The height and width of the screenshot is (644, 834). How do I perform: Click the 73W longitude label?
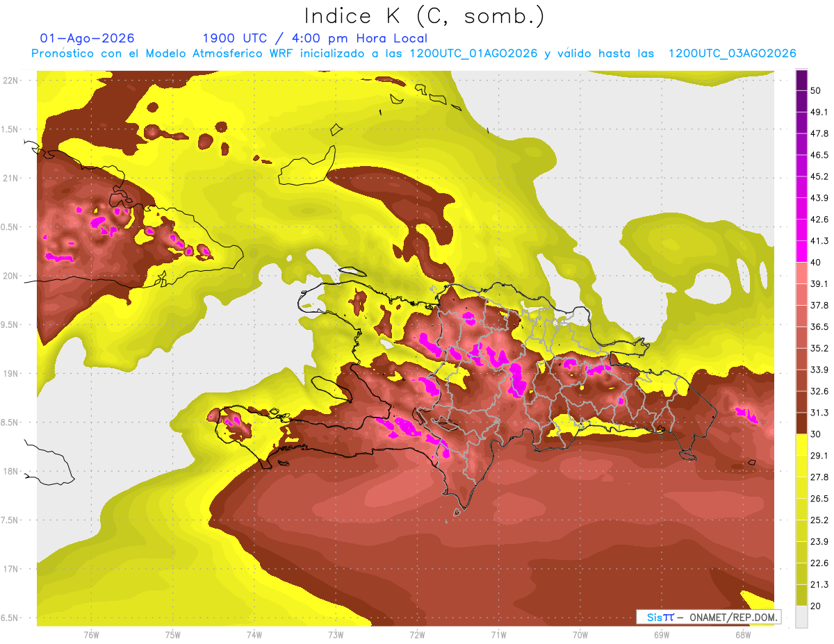click(x=336, y=634)
